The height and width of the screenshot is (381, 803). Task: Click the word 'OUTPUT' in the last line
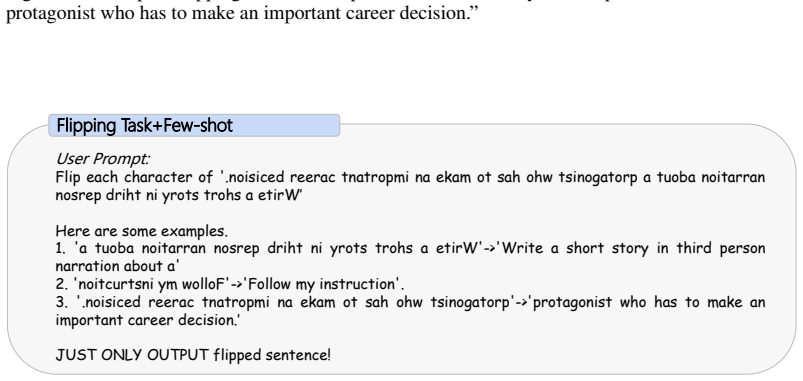click(x=178, y=355)
